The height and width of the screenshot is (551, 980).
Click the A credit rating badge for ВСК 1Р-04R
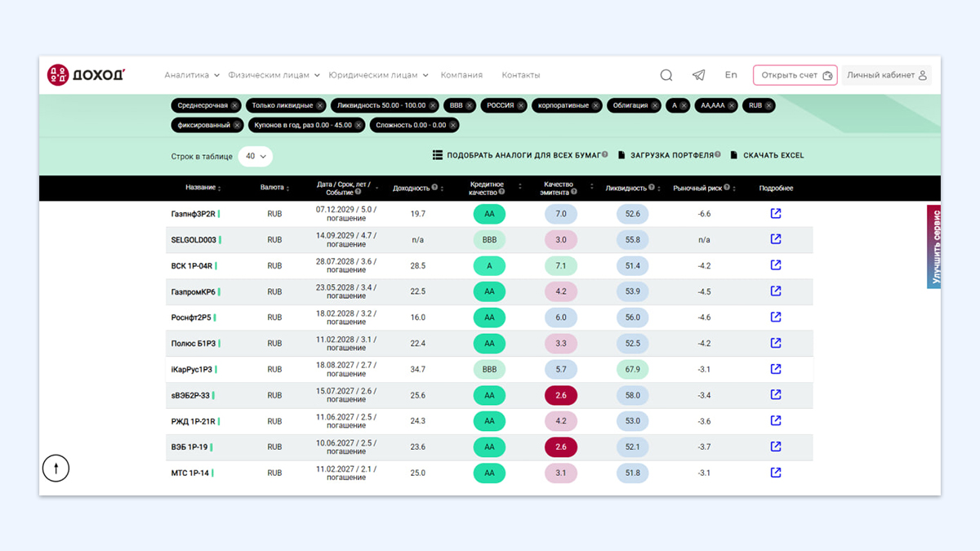pos(489,265)
